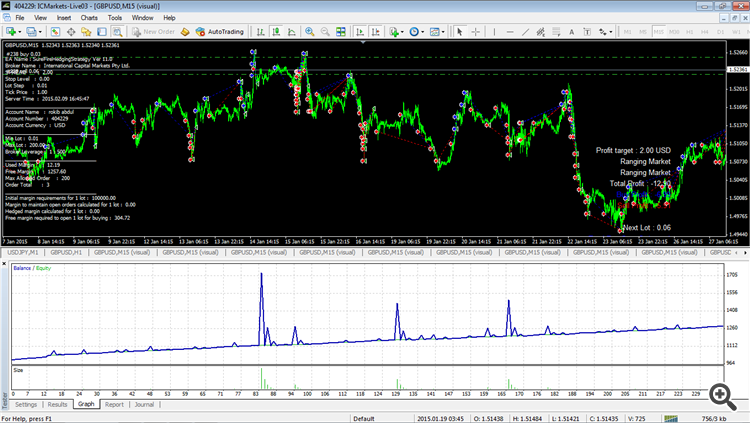750x423 pixels.
Task: Click the USDJPY,H1 chart tab
Action: (24, 254)
